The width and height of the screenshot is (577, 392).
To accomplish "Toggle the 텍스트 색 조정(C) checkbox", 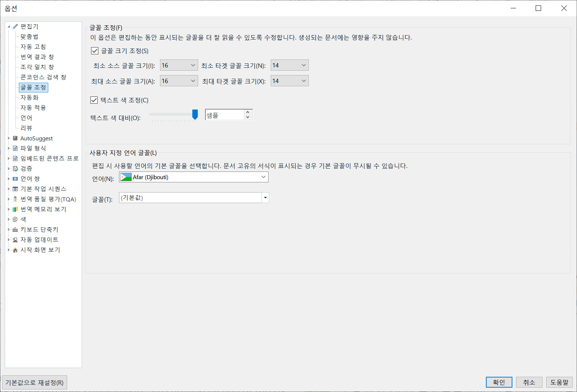I will click(x=94, y=100).
